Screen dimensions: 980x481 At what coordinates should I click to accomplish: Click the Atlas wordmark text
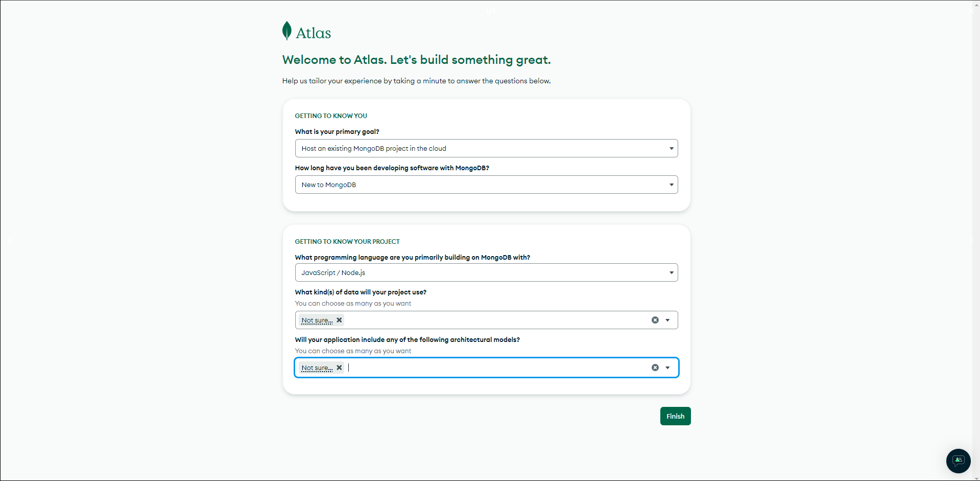click(314, 33)
